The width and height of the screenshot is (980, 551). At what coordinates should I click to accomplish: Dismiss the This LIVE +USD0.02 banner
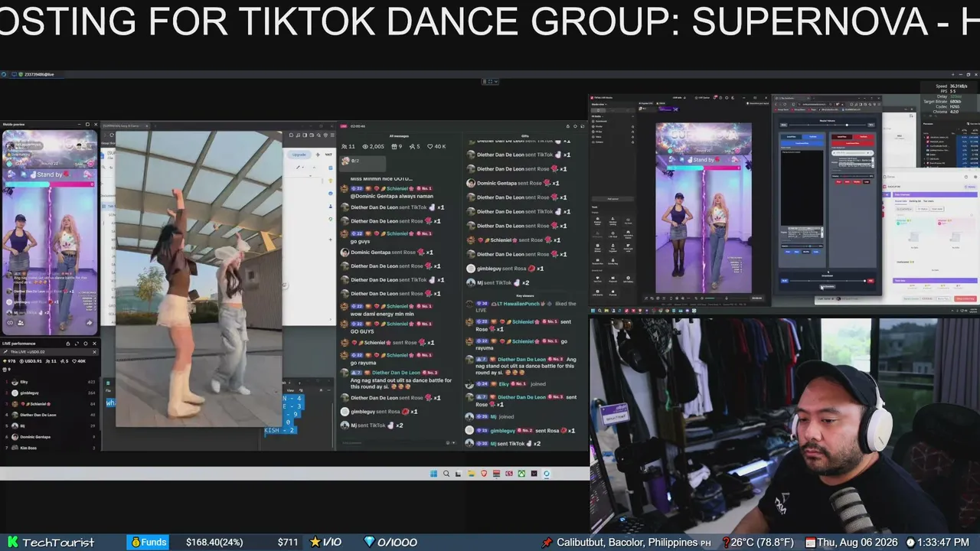pos(95,352)
